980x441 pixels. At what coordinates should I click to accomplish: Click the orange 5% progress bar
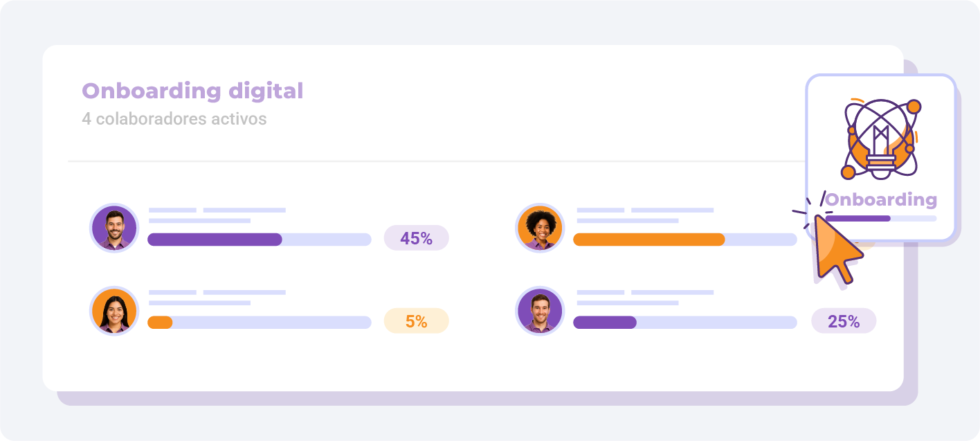tap(260, 323)
